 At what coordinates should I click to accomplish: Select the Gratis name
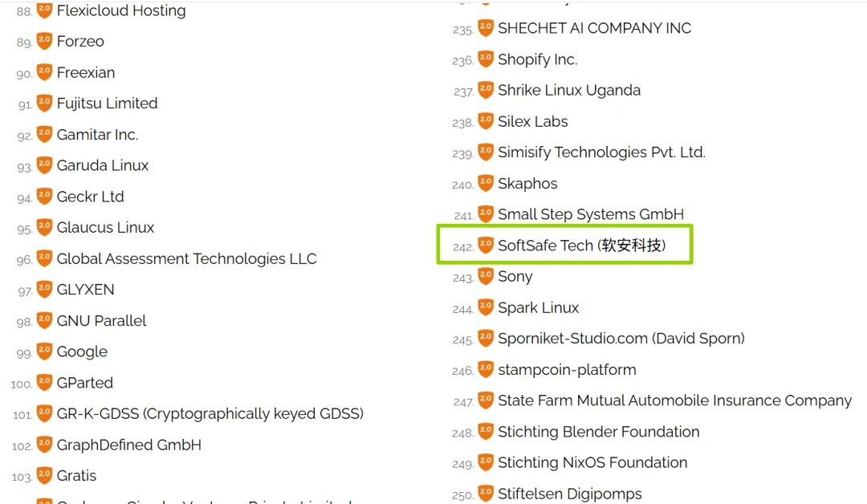(x=76, y=475)
